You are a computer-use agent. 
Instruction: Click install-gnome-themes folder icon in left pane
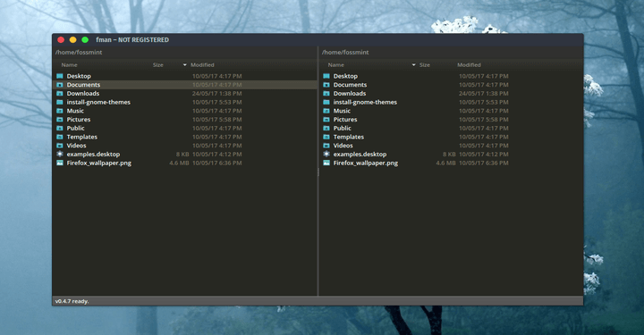tap(60, 102)
